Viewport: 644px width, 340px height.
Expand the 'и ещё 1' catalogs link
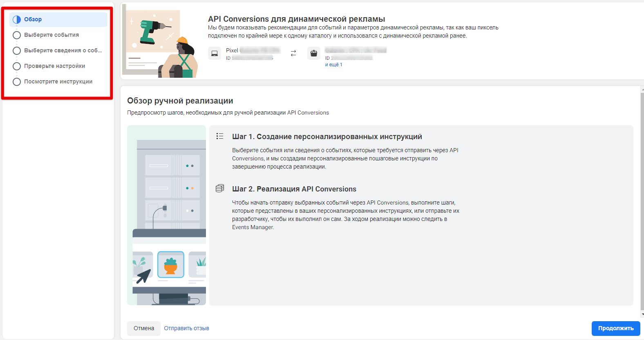coord(333,65)
